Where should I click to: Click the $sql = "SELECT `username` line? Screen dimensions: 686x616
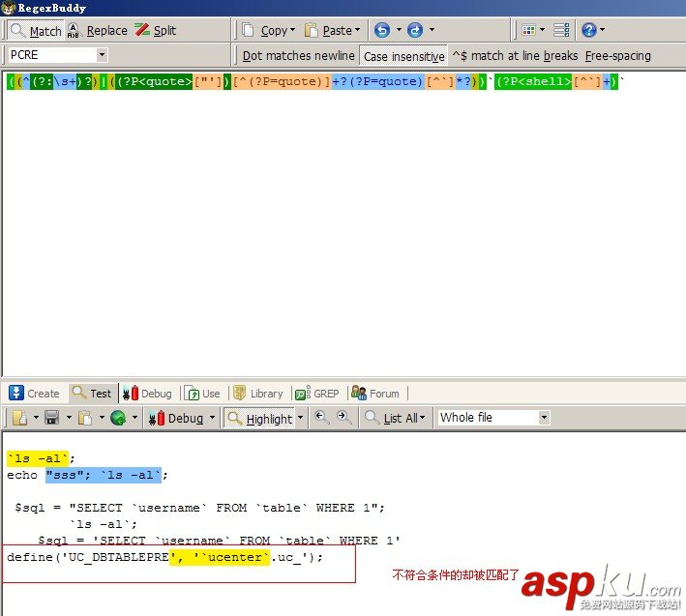199,508
